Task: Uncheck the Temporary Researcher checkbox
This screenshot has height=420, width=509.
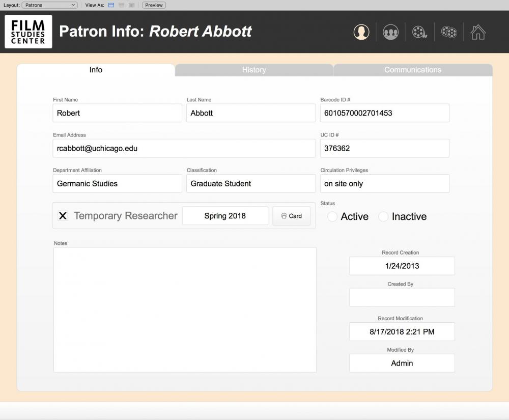Action: [x=63, y=216]
